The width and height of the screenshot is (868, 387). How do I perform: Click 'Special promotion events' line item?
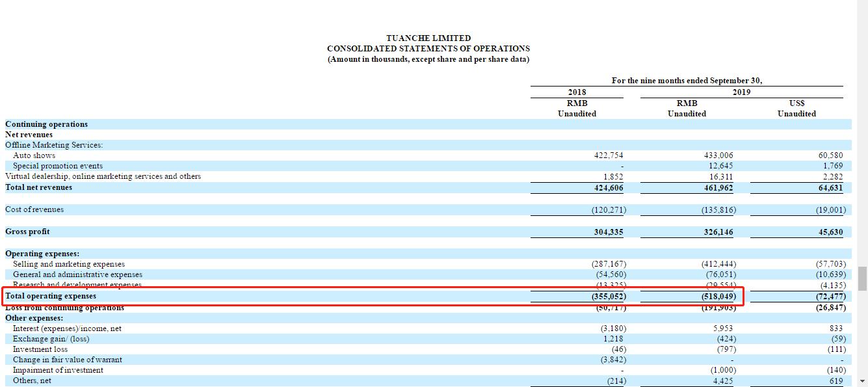(58, 166)
